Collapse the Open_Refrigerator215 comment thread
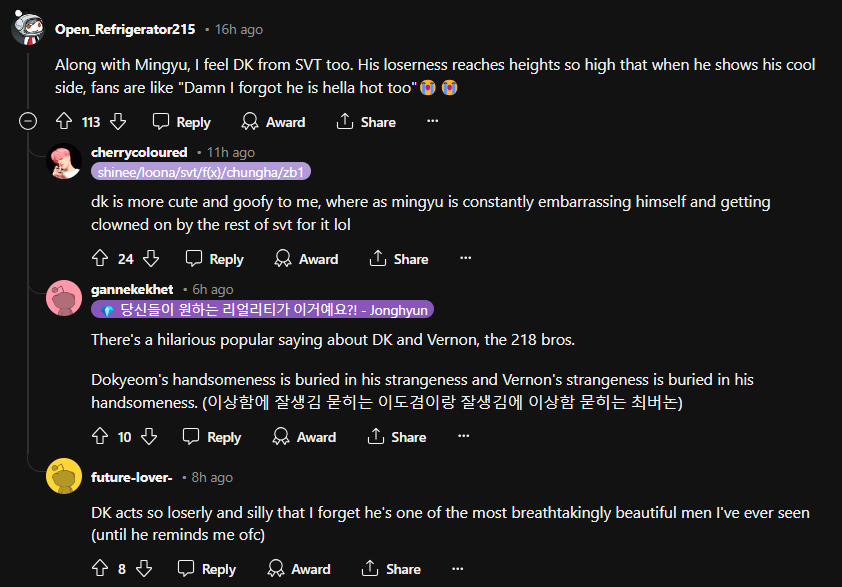 pyautogui.click(x=28, y=122)
